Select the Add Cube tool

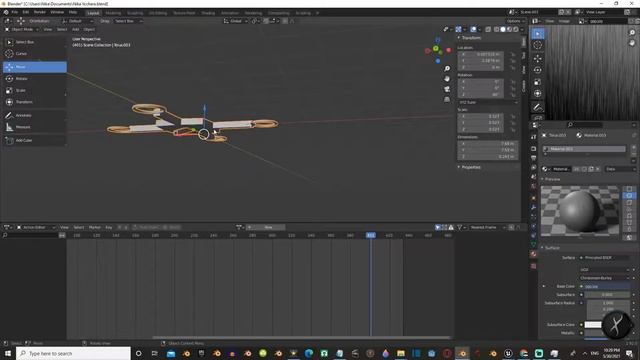click(35, 140)
